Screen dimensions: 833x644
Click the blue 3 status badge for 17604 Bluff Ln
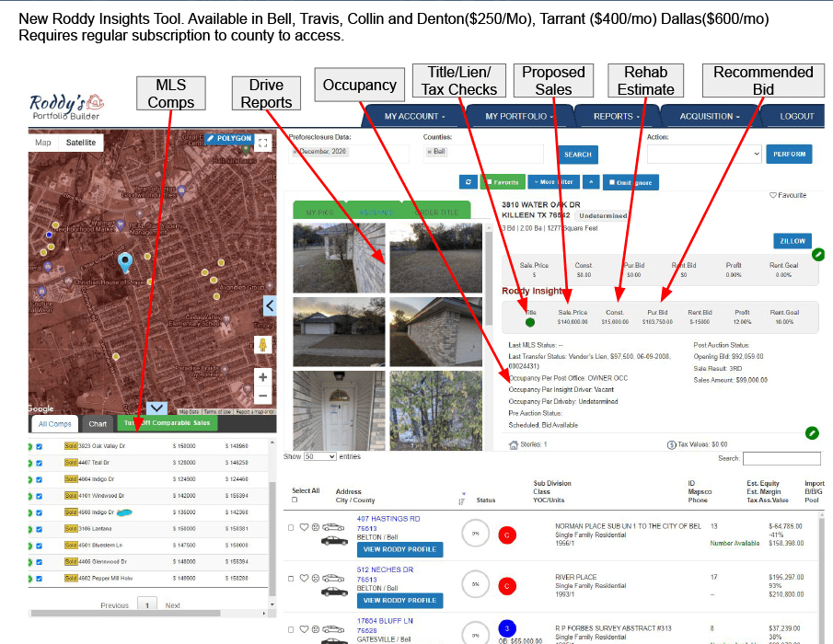point(507,628)
